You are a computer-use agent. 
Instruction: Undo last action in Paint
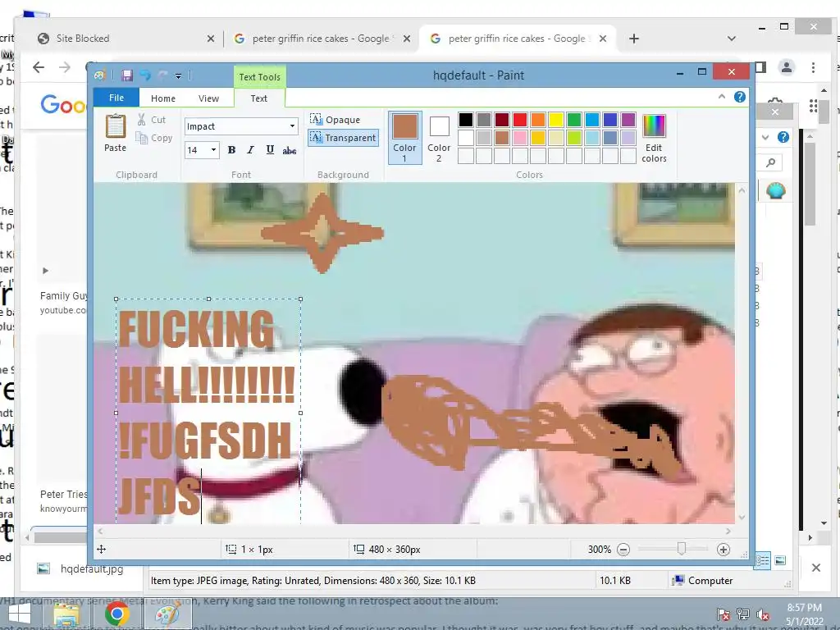pyautogui.click(x=145, y=75)
